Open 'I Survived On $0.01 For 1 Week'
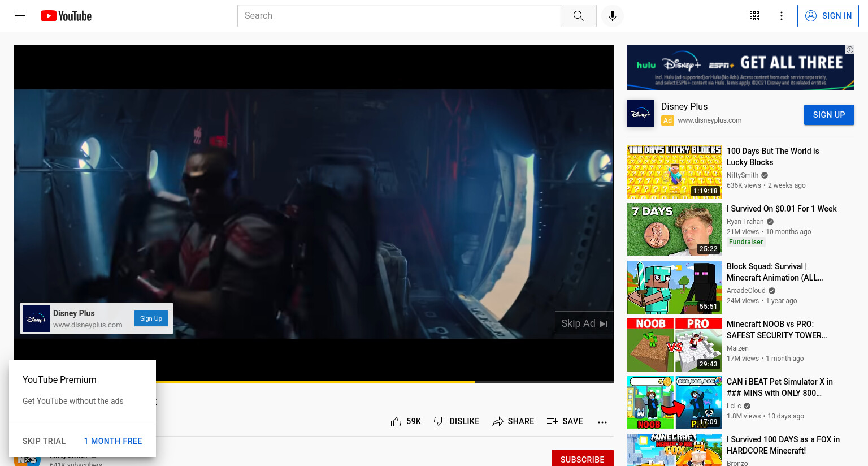868x466 pixels. 782,209
